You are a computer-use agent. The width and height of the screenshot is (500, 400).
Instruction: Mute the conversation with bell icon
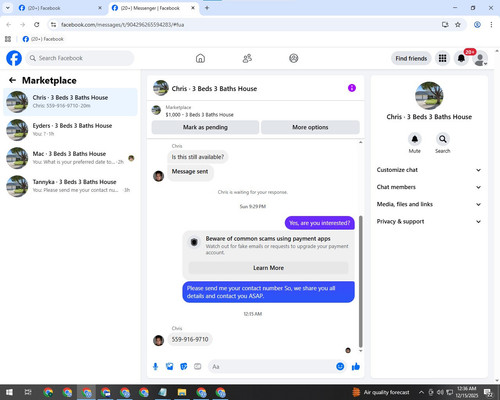415,139
